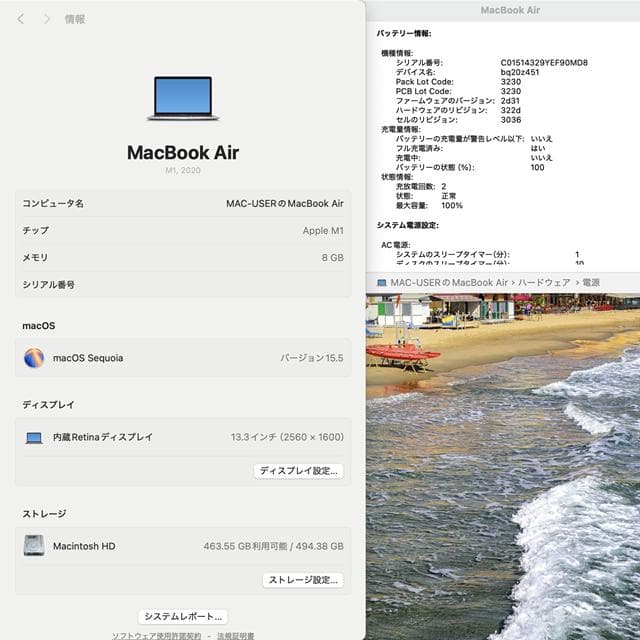The height and width of the screenshot is (640, 640).
Task: Click the シリアル番号 row label
Action: (x=49, y=285)
